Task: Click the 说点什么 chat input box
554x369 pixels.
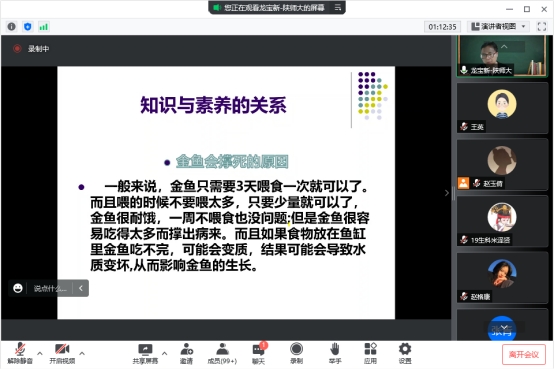Action: (50, 288)
